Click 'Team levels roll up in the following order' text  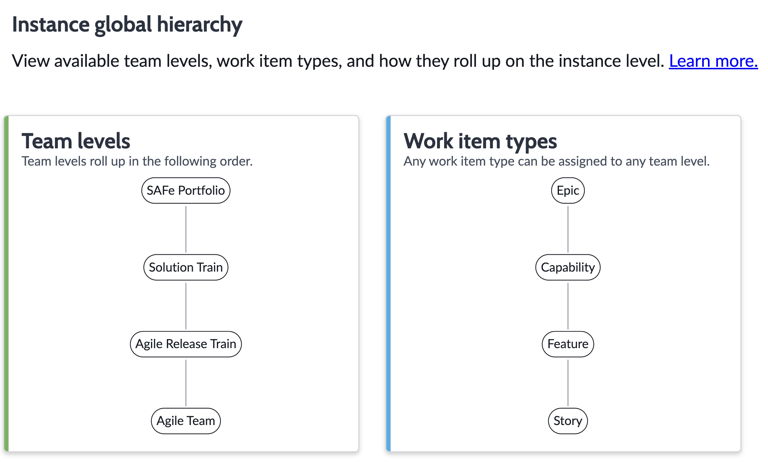point(137,161)
